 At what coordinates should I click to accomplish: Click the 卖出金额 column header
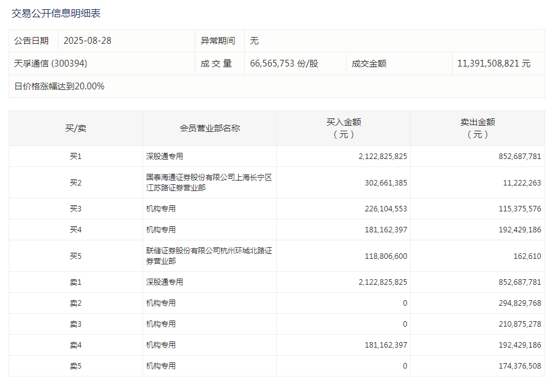coord(478,128)
